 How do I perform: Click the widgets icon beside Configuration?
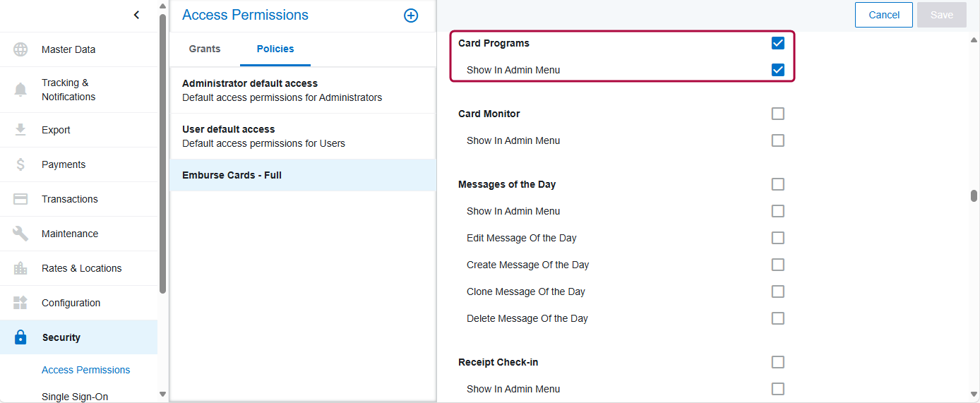(20, 303)
